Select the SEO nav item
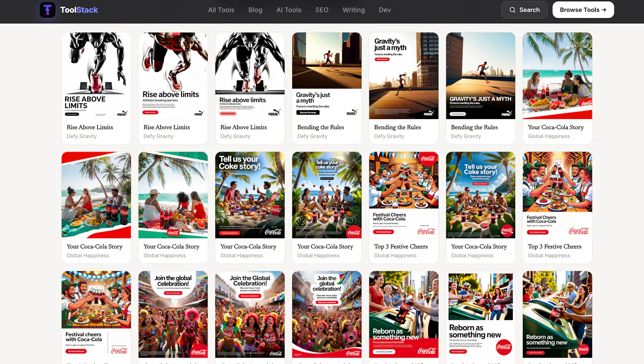 pyautogui.click(x=322, y=10)
